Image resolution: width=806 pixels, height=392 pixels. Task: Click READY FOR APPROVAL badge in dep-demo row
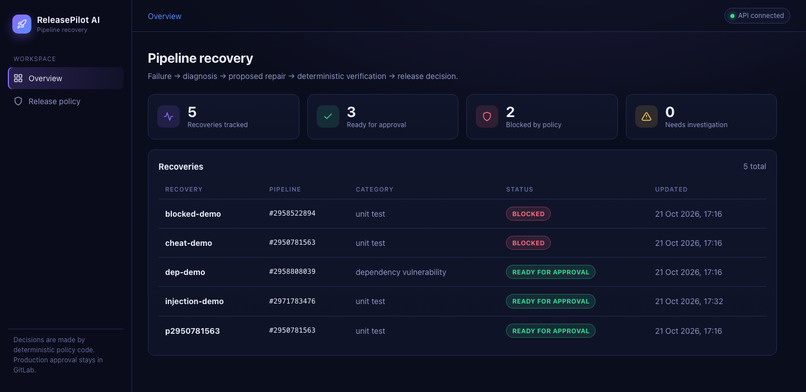551,272
